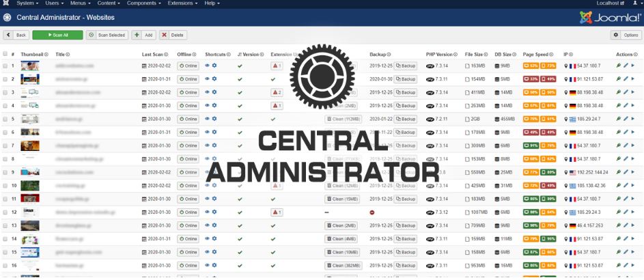Click the eye shortcut icon in row 4
Viewport: 644px width, 280px height.
tap(208, 105)
